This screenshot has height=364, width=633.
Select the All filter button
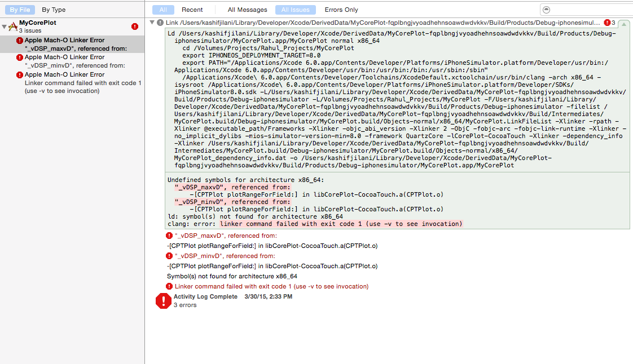tap(163, 10)
